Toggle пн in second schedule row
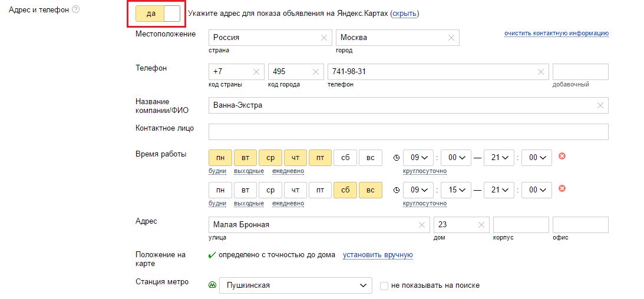 tap(220, 190)
